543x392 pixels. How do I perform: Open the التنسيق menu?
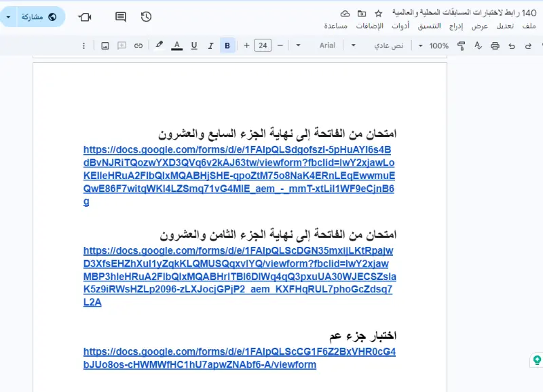(429, 26)
